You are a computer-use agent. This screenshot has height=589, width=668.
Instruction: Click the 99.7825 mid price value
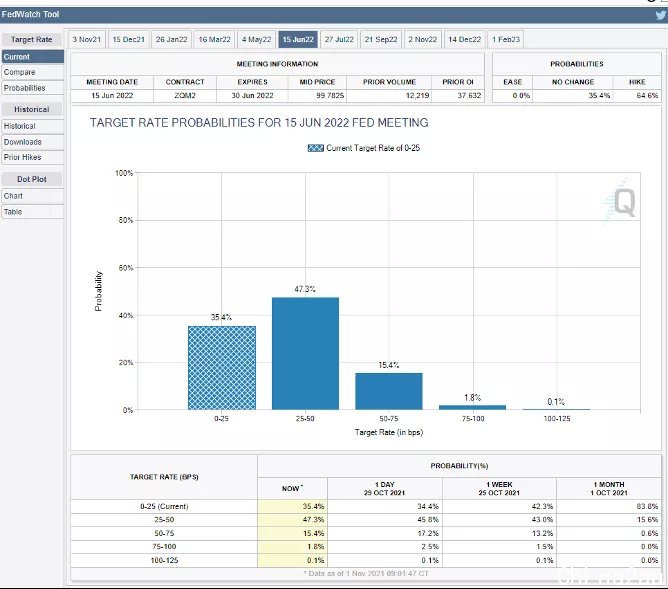click(330, 95)
